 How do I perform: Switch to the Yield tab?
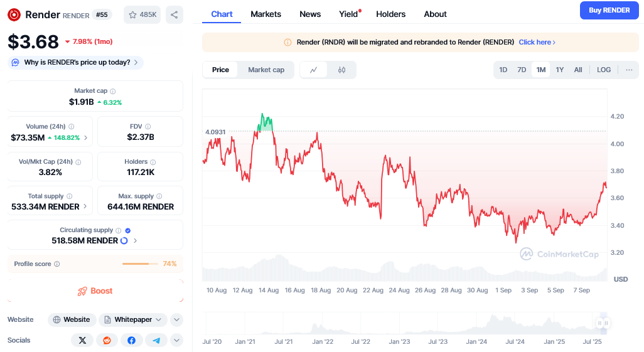(x=348, y=14)
